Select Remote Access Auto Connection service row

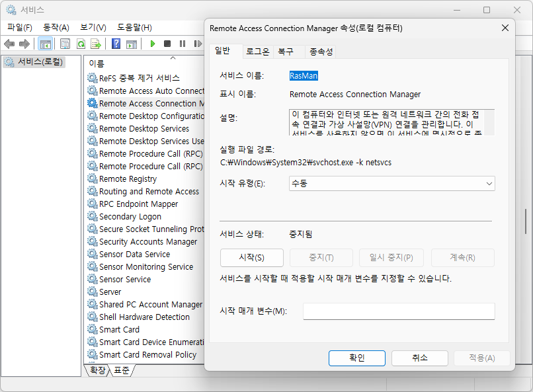click(145, 91)
